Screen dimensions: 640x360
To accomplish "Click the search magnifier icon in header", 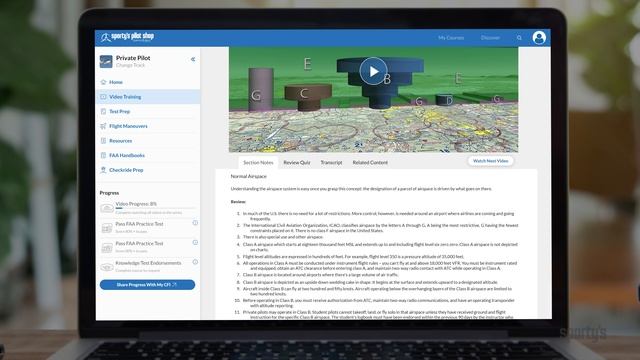I will point(519,38).
